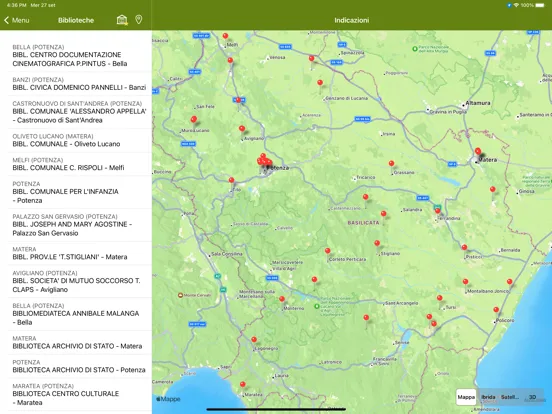Tap the red pin at Stigliano

point(377,243)
